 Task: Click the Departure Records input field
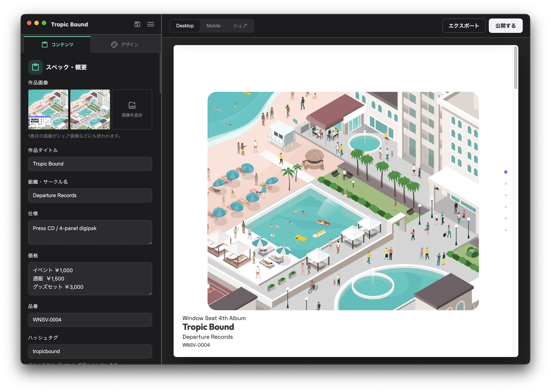[x=90, y=196]
